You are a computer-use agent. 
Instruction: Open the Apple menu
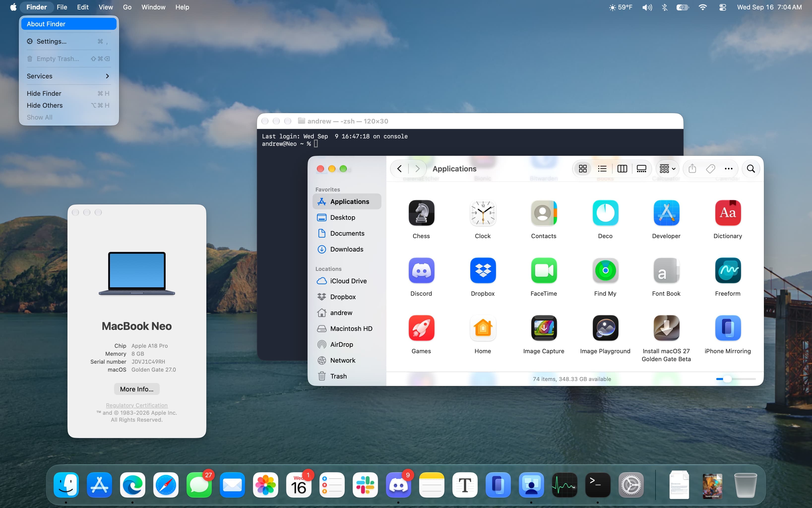pyautogui.click(x=13, y=7)
